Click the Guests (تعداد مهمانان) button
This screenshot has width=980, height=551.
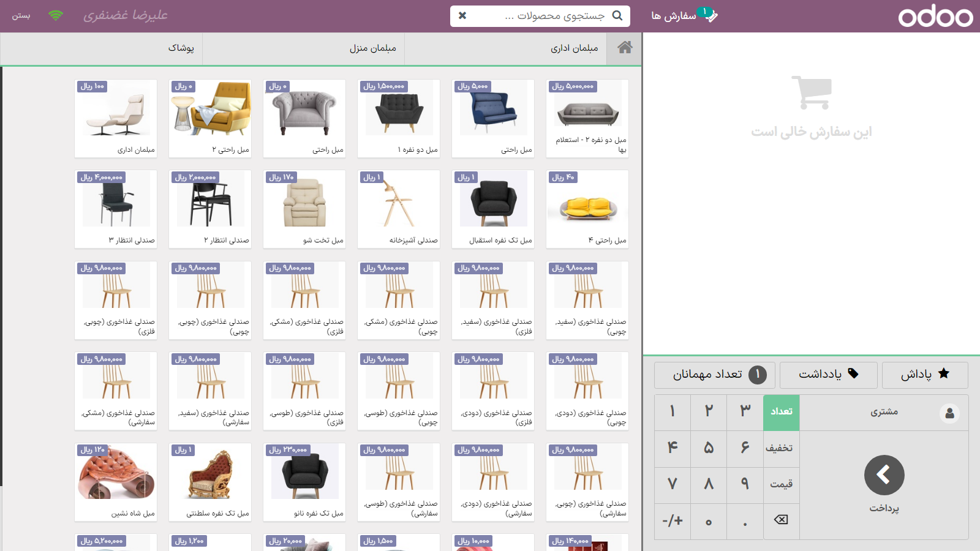point(715,375)
